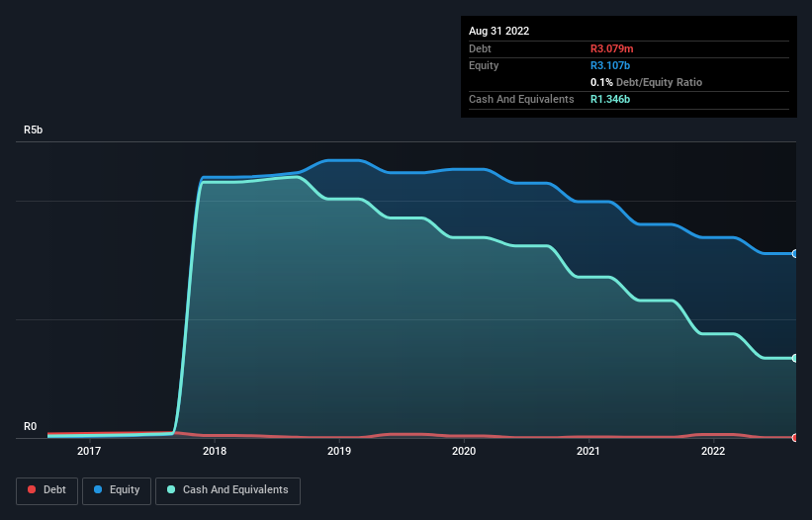Screen dimensions: 812x520
Task: Click the R5b y-axis label
Action: coord(34,130)
